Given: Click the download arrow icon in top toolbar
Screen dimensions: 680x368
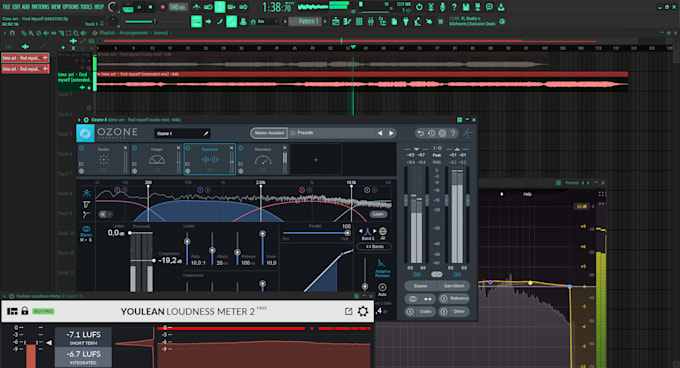Looking at the screenshot, I should [x=501, y=7].
